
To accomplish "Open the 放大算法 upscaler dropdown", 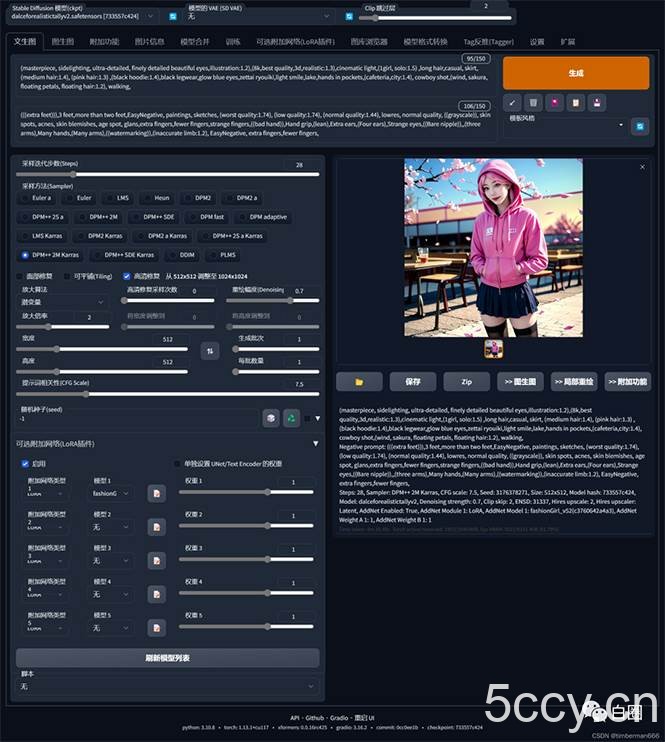I will click(x=65, y=301).
